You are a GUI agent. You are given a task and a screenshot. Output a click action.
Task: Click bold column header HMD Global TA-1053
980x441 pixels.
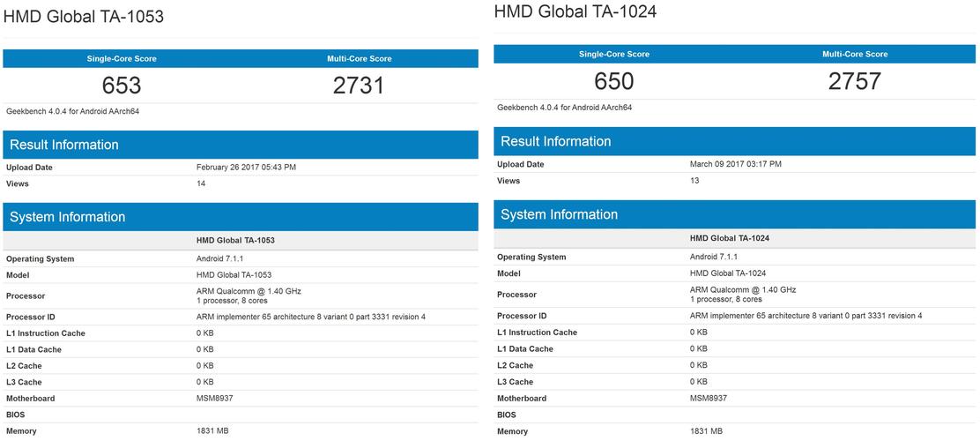[x=235, y=240]
